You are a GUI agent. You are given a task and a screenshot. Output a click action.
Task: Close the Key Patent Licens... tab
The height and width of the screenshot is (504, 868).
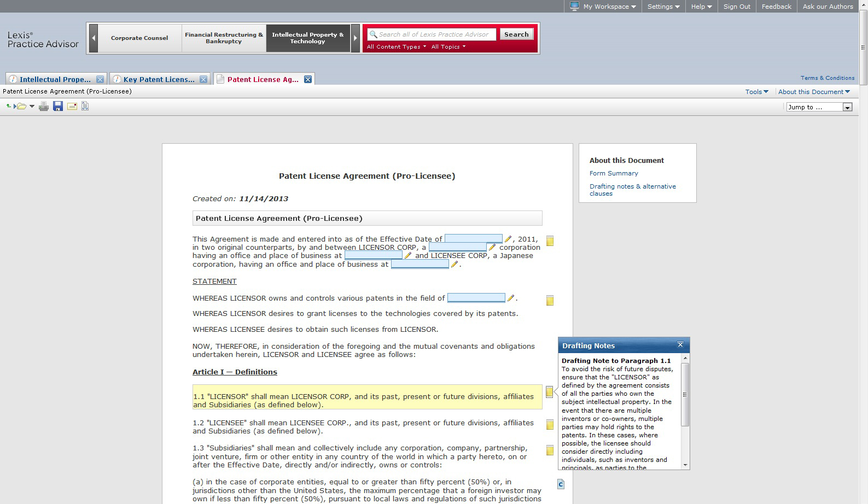pyautogui.click(x=203, y=79)
